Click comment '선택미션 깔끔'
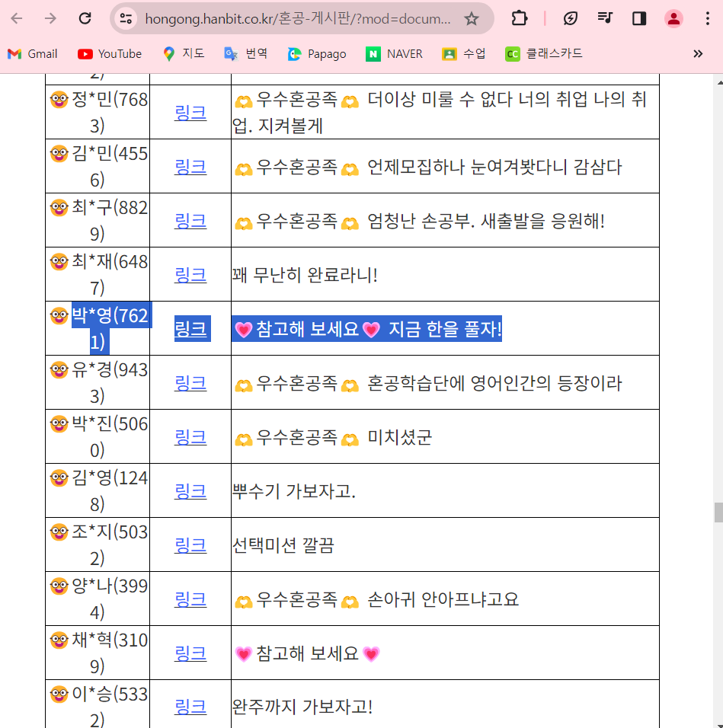723x728 pixels. pos(283,545)
